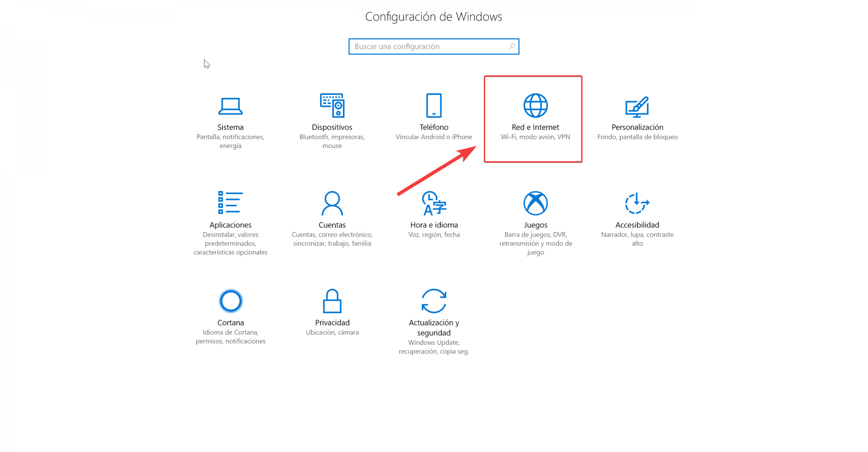The width and height of the screenshot is (868, 452).
Task: Open the Cortana circle icon
Action: (231, 301)
